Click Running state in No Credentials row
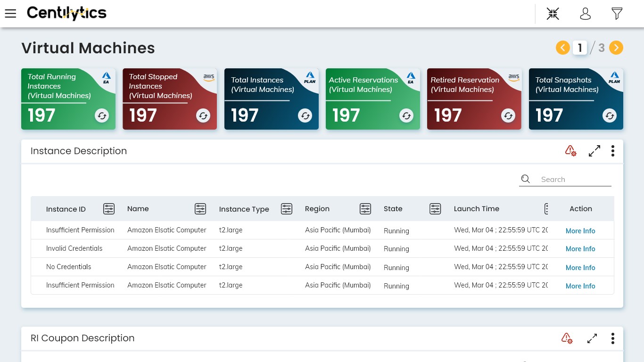 (396, 268)
